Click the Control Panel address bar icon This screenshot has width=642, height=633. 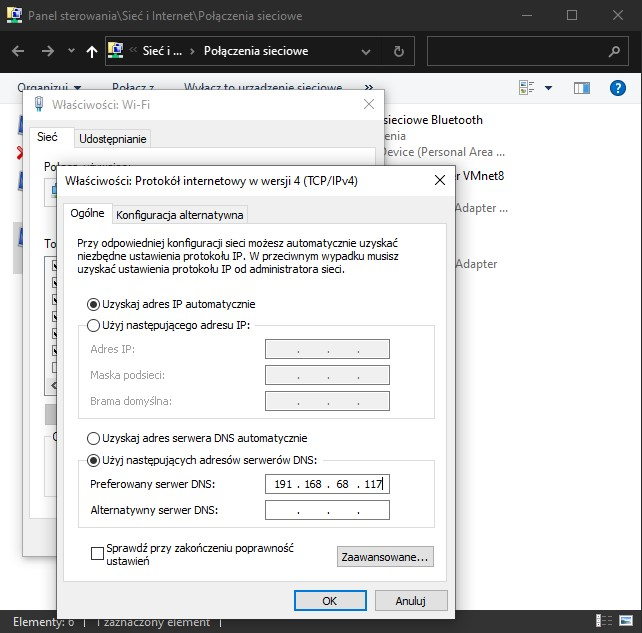point(115,50)
